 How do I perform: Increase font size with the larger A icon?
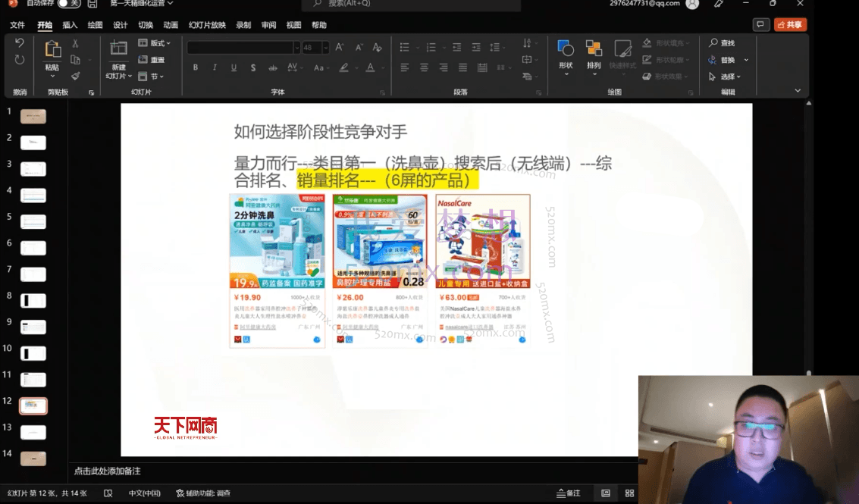pos(340,48)
